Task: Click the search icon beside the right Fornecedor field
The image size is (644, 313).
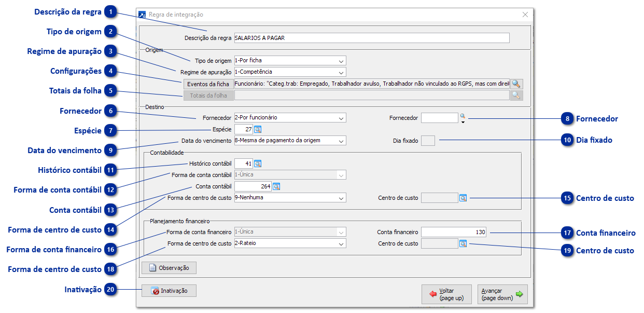Action: pos(463,117)
